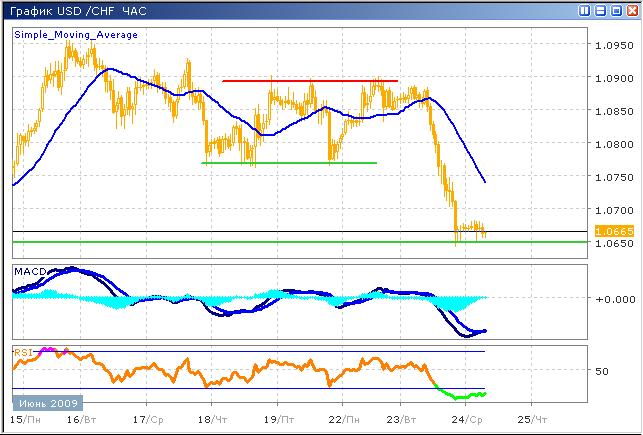Click the MACD indicator label
Screen dimensions: 643x435
point(27,272)
